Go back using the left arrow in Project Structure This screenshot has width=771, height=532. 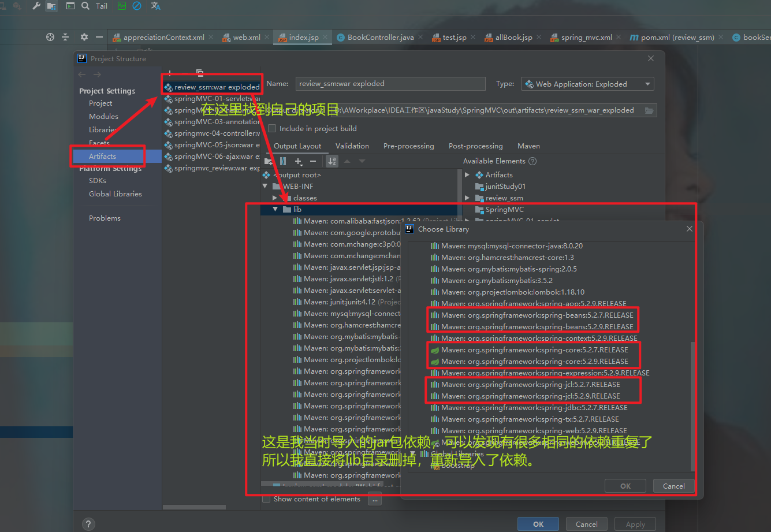[82, 75]
